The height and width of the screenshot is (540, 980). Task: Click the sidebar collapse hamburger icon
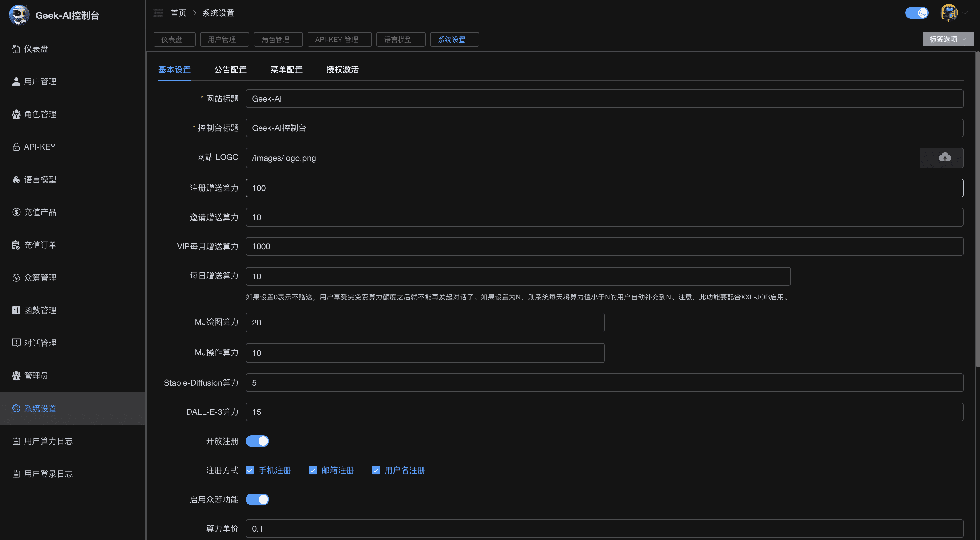158,13
